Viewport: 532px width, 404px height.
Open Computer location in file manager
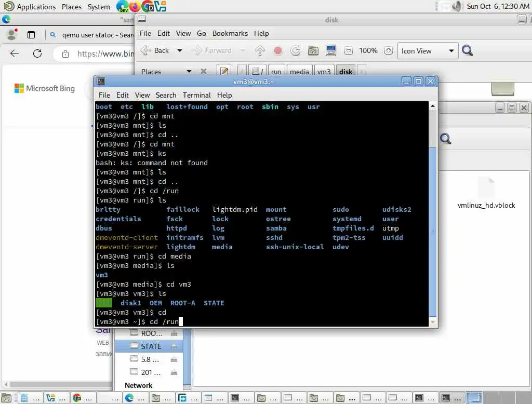coord(331,50)
